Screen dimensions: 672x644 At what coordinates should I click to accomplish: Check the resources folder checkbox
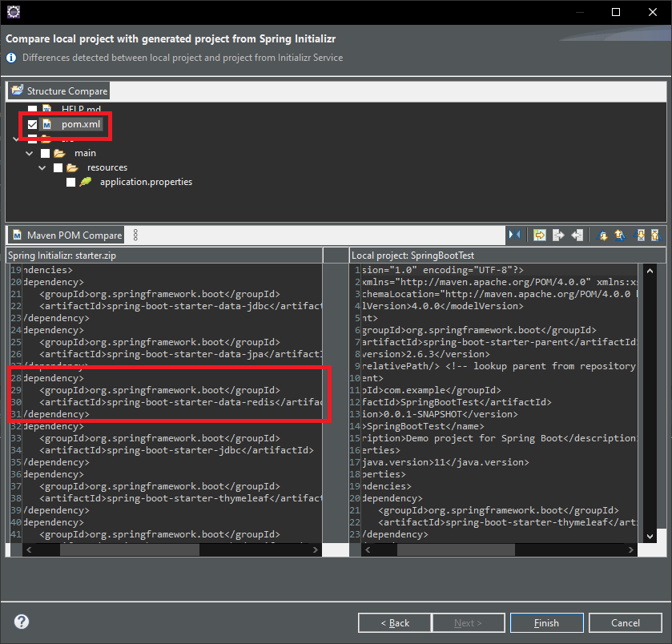[x=58, y=167]
